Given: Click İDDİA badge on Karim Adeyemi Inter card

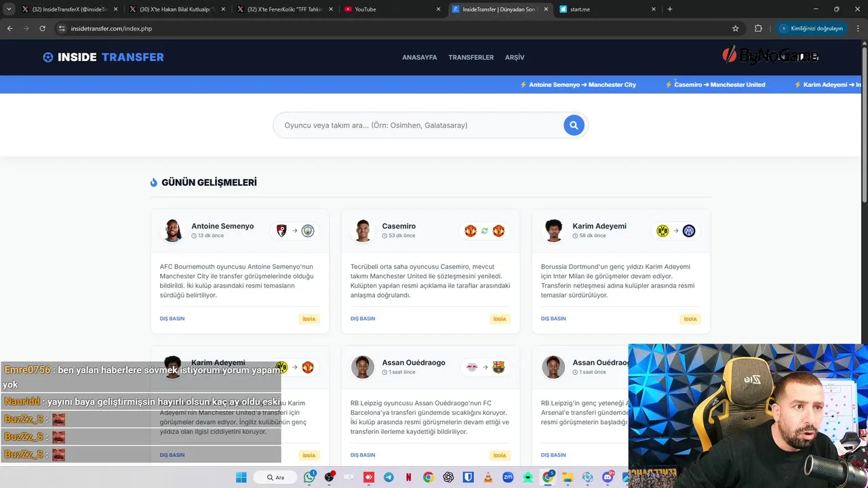Looking at the screenshot, I should pyautogui.click(x=690, y=319).
